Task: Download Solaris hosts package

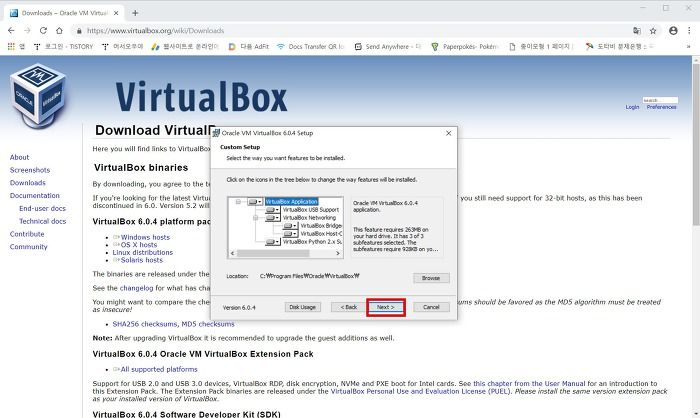Action: (142, 260)
